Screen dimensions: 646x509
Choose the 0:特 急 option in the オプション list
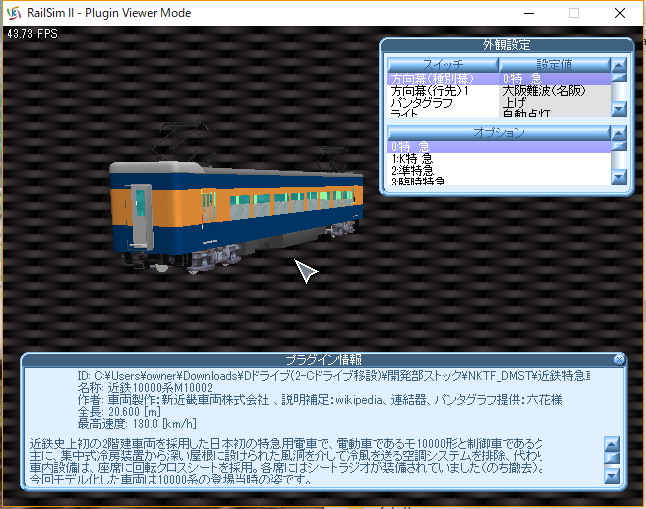point(499,147)
